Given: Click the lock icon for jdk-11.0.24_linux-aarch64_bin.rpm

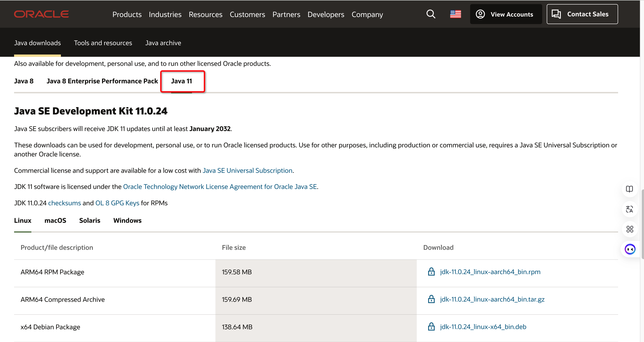Looking at the screenshot, I should 431,272.
